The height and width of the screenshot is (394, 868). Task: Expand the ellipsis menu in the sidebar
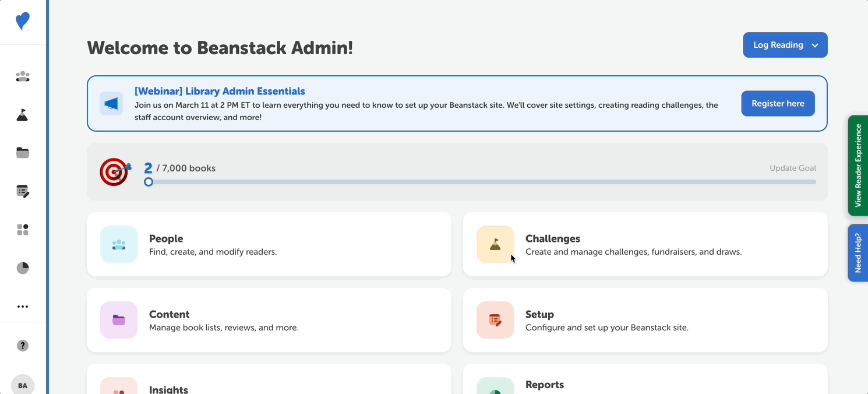[x=22, y=306]
